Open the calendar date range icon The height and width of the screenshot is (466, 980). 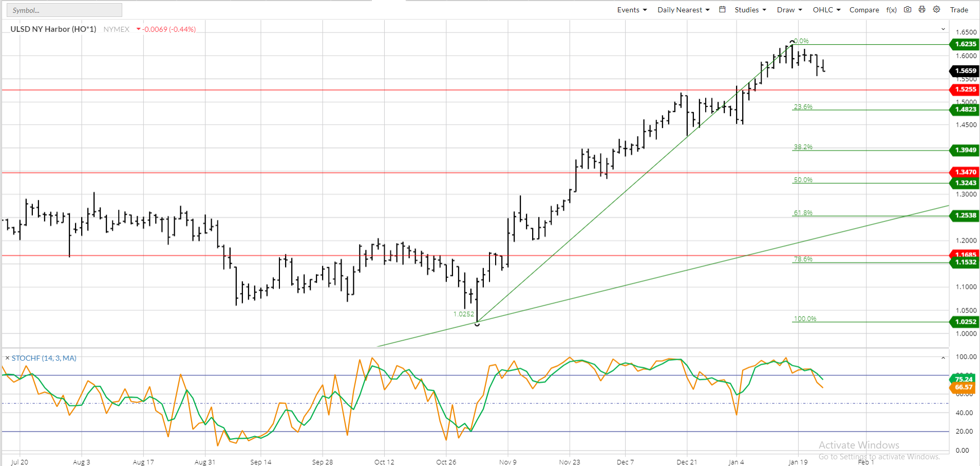click(722, 9)
